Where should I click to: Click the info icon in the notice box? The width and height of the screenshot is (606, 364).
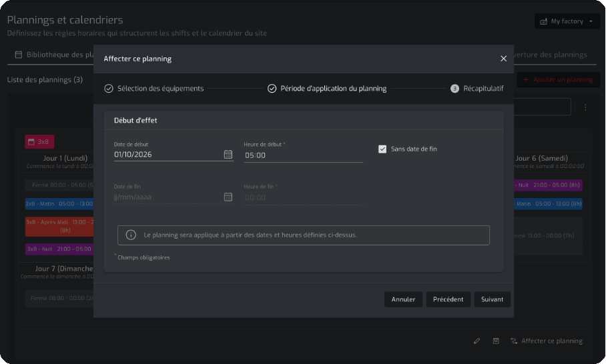click(x=131, y=235)
